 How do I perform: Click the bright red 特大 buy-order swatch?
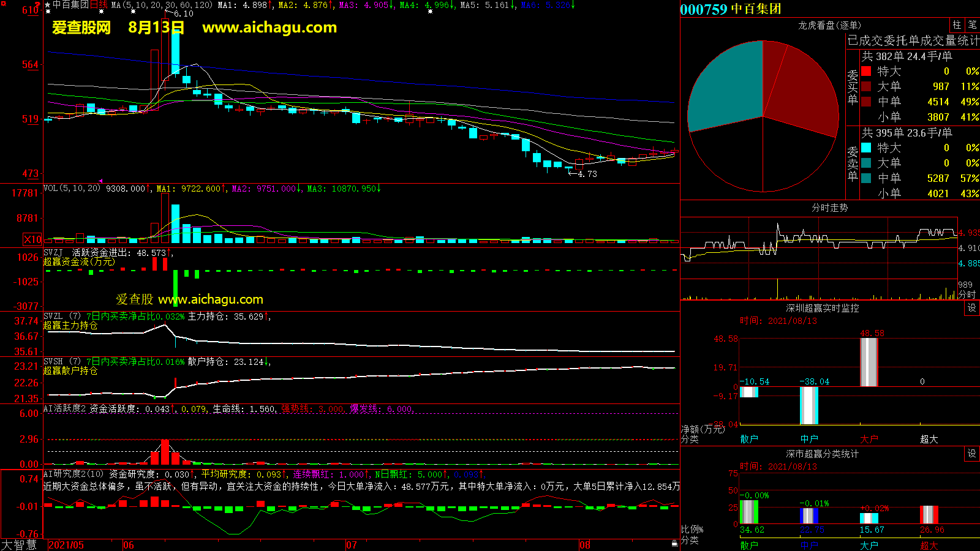tap(866, 71)
